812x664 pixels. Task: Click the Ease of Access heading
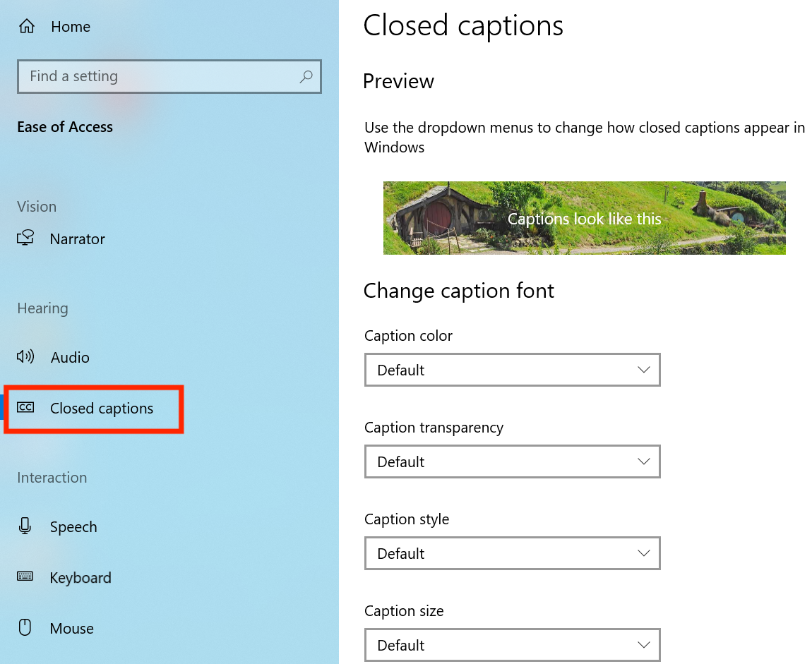[65, 127]
